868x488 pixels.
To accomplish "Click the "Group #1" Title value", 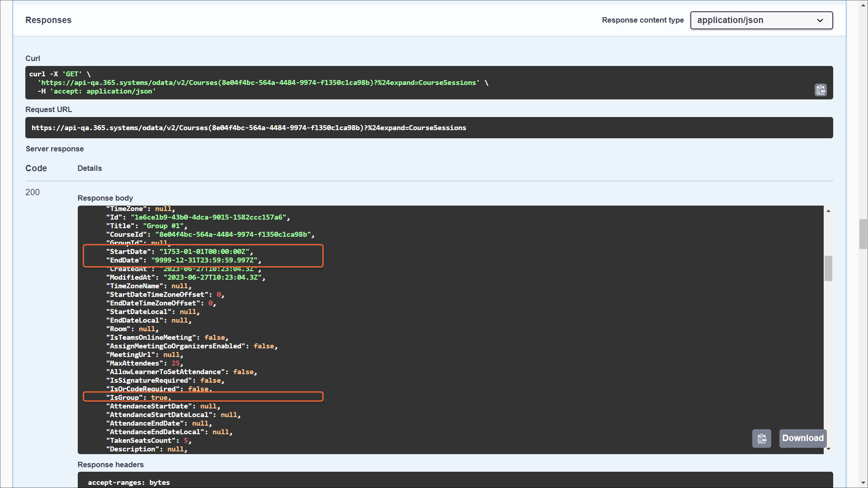I will point(163,226).
